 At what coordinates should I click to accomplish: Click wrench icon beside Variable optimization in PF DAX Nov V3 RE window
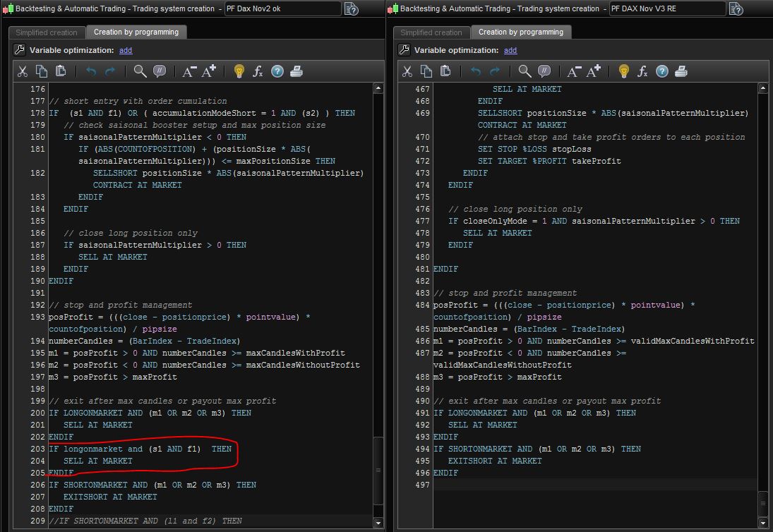[404, 50]
